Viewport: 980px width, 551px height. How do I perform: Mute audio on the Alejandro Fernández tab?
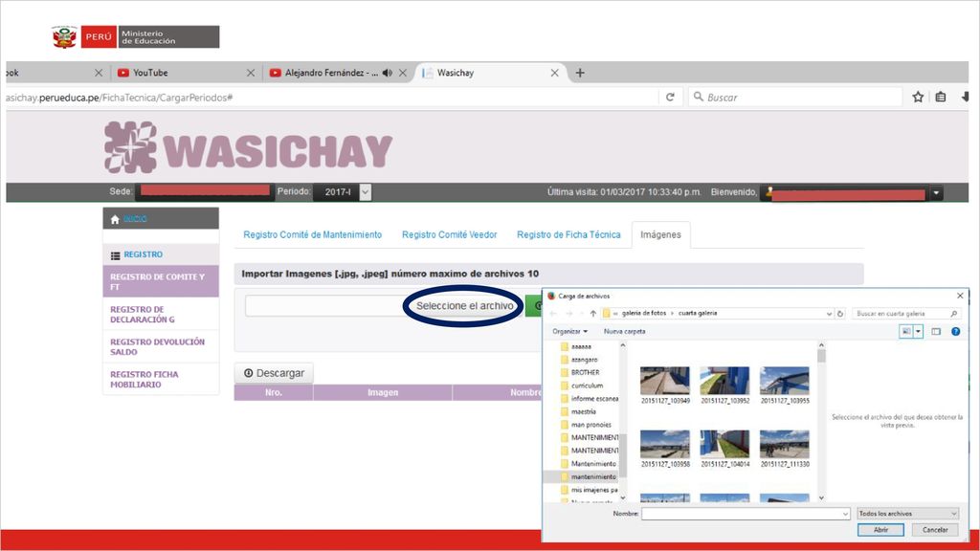pos(388,73)
